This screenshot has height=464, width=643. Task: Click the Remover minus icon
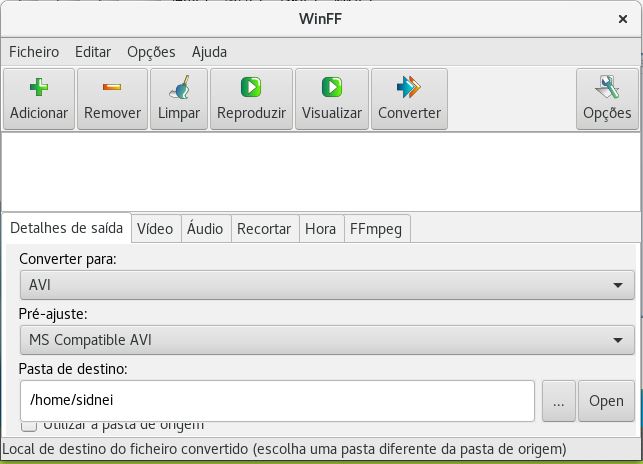pyautogui.click(x=112, y=87)
